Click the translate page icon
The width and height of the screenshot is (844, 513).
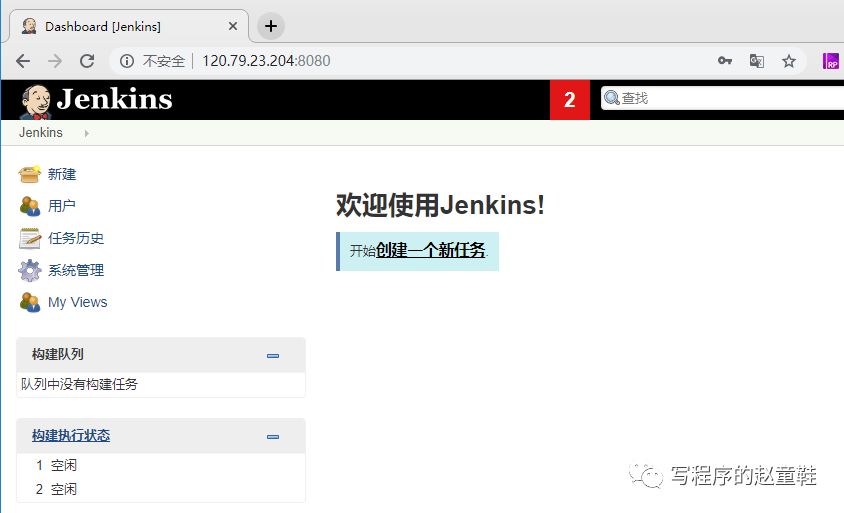tap(757, 61)
